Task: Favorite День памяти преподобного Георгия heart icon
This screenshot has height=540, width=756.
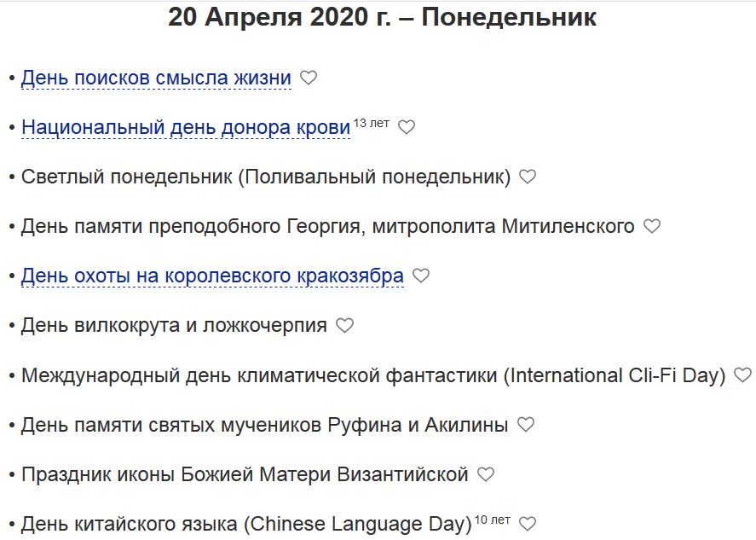Action: click(x=651, y=226)
